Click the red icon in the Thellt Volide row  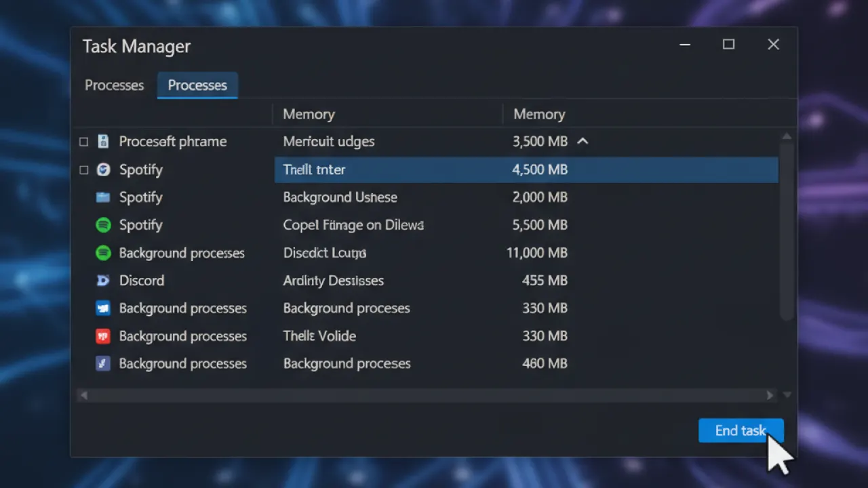click(x=103, y=336)
